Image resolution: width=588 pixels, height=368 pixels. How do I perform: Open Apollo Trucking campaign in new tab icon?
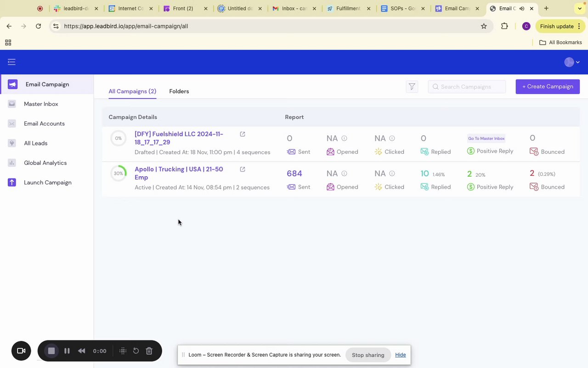[243, 169]
